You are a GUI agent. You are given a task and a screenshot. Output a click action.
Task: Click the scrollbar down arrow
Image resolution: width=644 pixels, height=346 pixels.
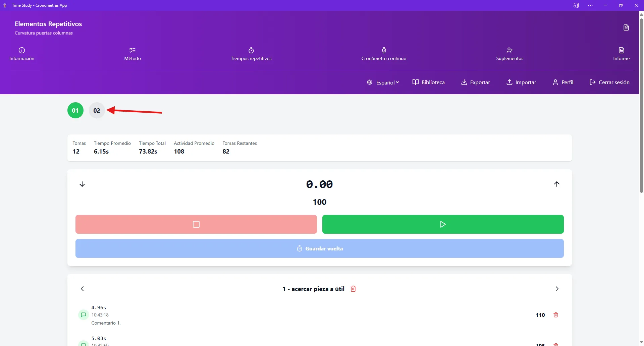pos(641,342)
